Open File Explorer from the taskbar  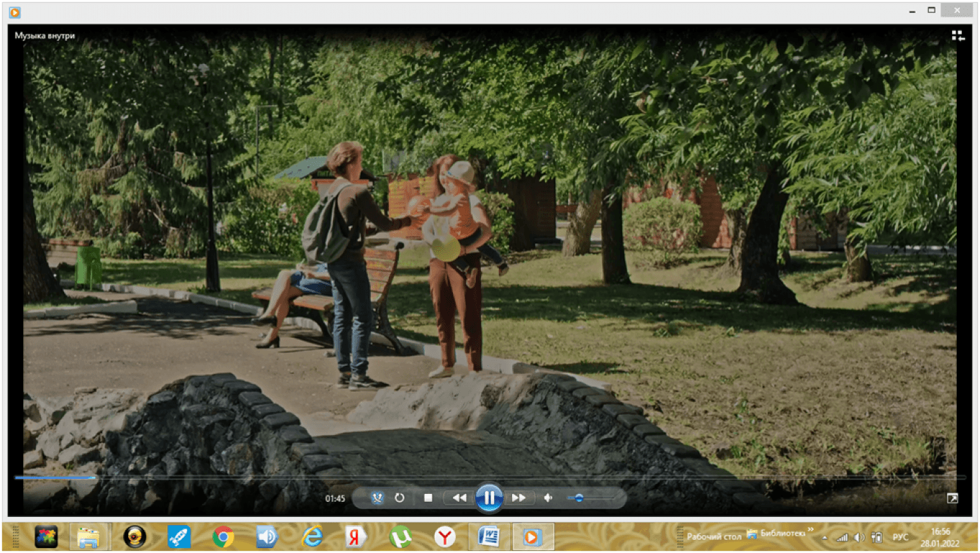pos(89,537)
